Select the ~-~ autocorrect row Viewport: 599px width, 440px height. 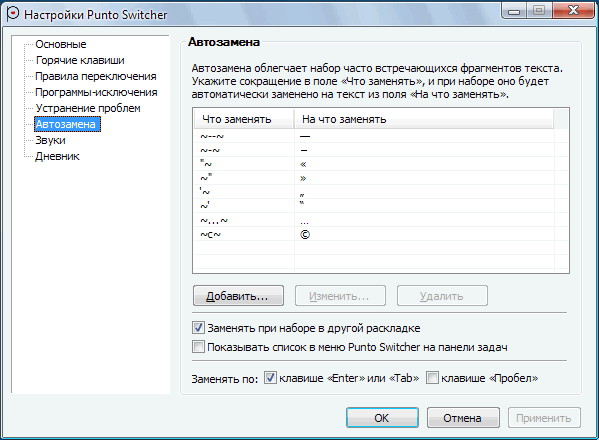[373, 150]
